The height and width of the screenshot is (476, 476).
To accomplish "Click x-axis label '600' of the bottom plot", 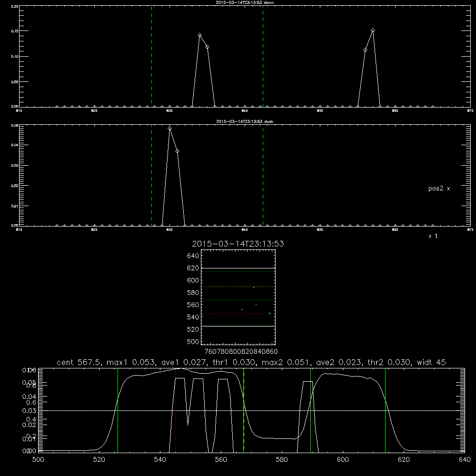I will (343, 460).
